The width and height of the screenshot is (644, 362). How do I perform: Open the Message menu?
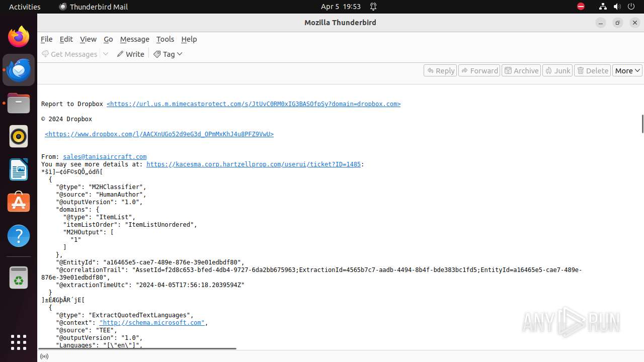[135, 39]
